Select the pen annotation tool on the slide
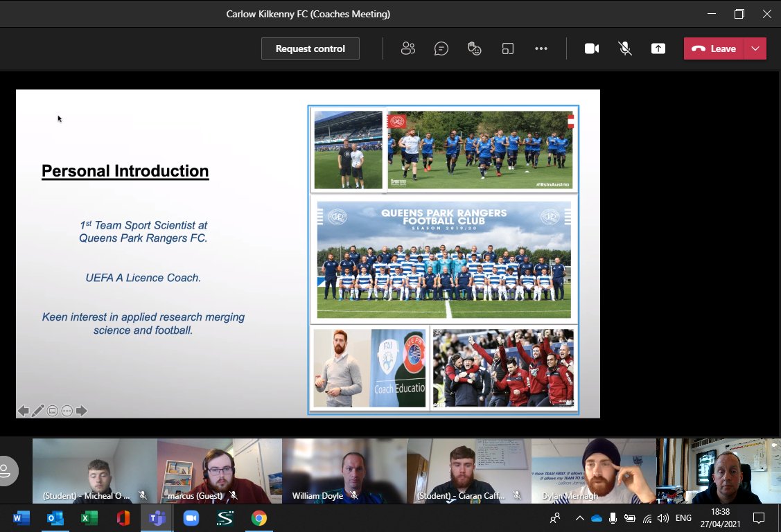The image size is (781, 532). (x=38, y=410)
